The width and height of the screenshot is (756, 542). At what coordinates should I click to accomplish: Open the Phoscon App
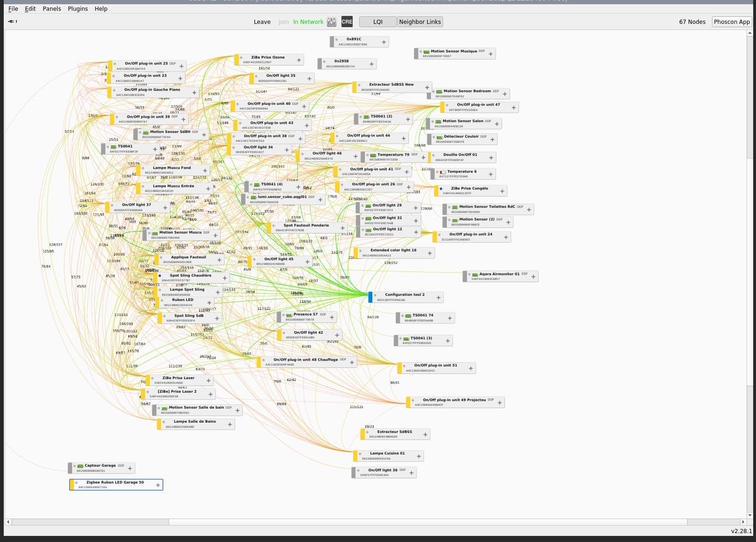732,22
